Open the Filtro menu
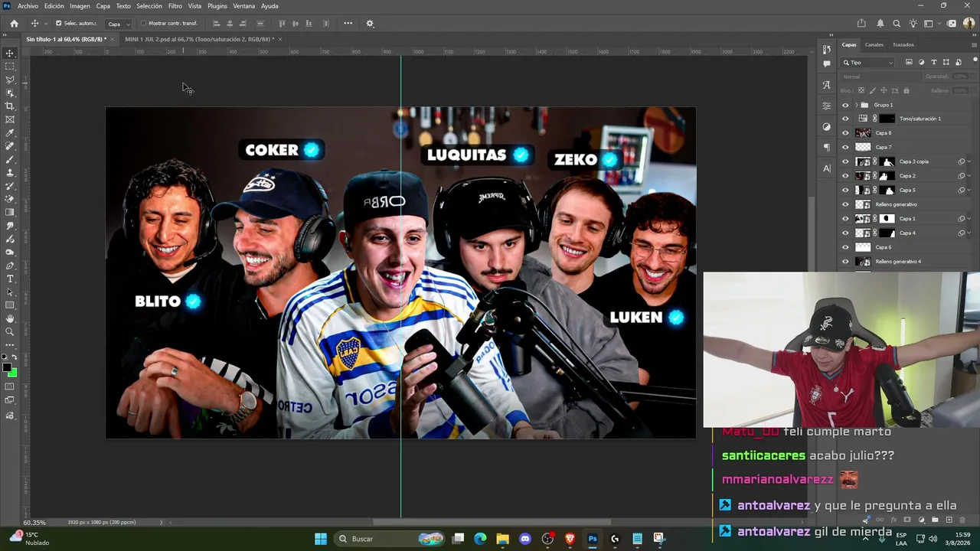 175,6
